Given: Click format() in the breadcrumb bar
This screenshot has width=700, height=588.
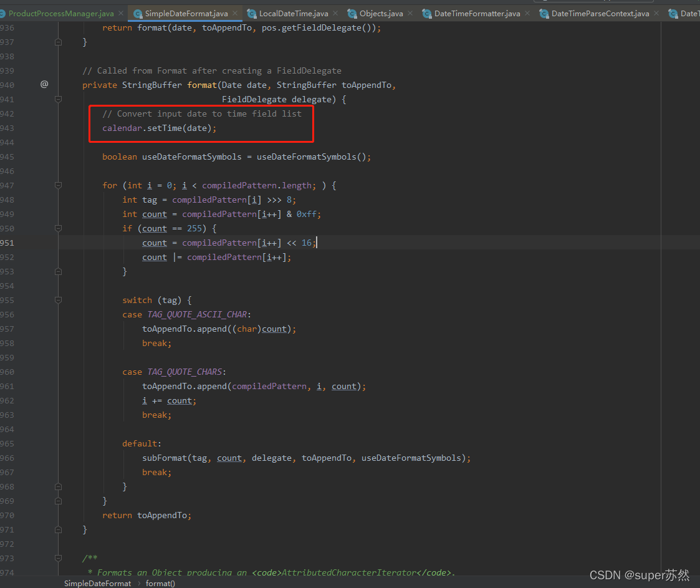Looking at the screenshot, I should coord(160,583).
